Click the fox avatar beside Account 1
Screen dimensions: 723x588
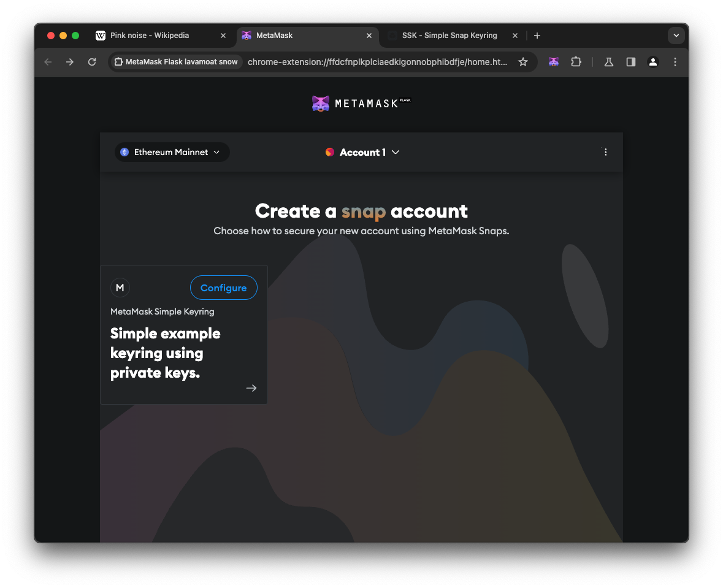tap(329, 151)
